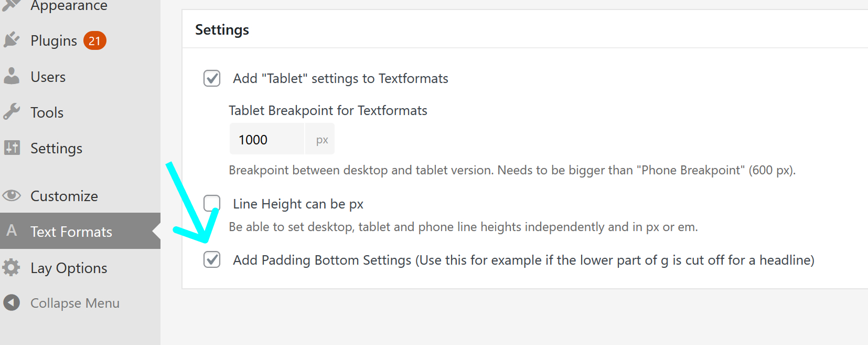
Task: Click the Plugins plug icon
Action: point(12,40)
